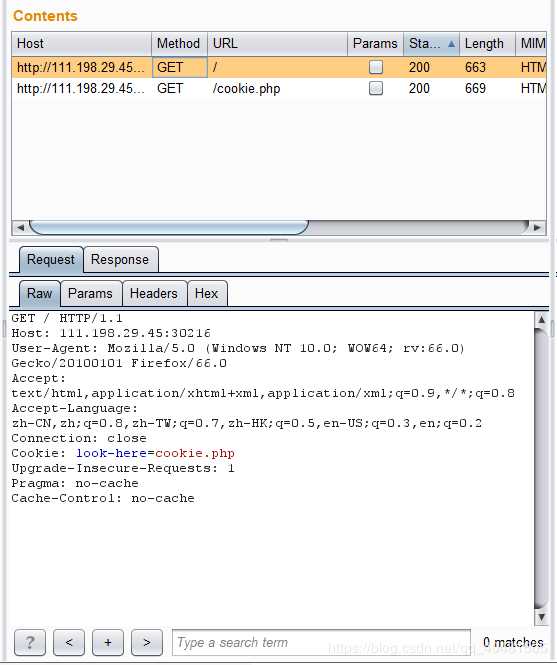557x665 pixels.
Task: Open the Params view tab
Action: coord(90,293)
